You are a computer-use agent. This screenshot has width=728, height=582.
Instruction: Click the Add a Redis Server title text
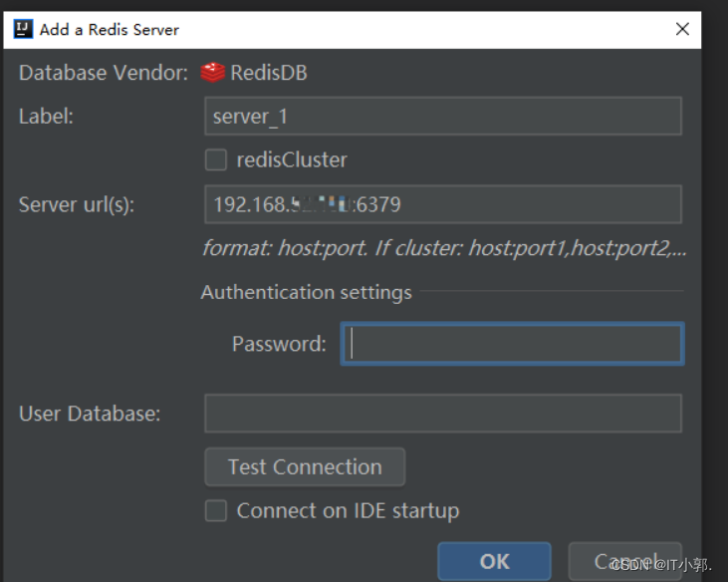(x=110, y=29)
